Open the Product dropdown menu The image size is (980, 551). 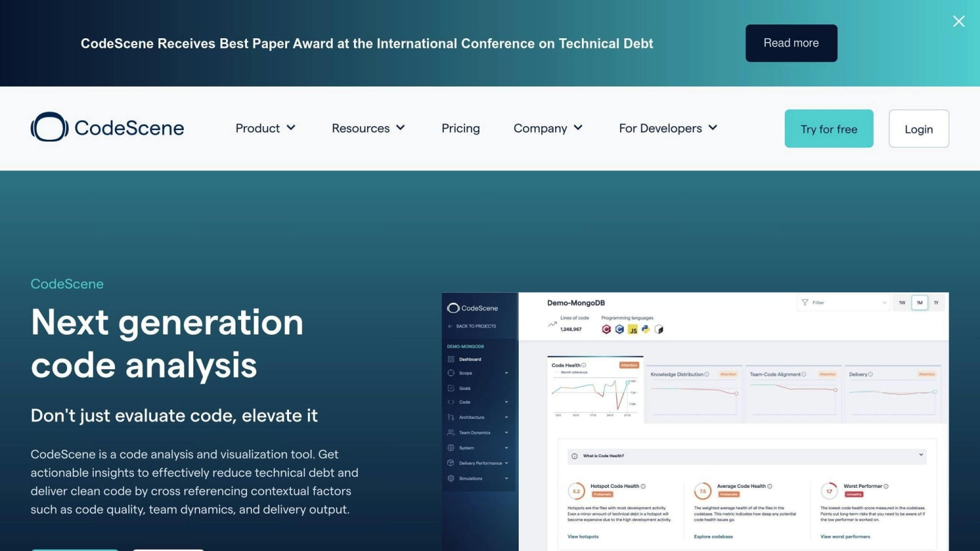click(x=265, y=128)
